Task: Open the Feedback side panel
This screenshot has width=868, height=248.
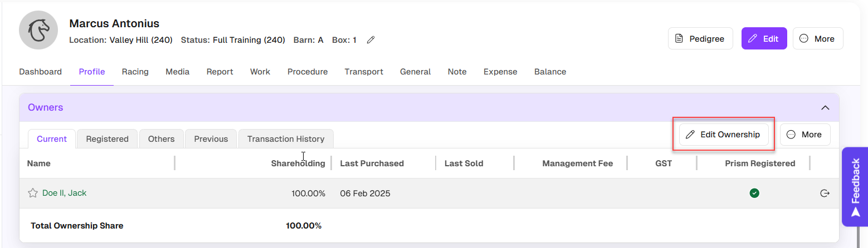Action: (855, 187)
